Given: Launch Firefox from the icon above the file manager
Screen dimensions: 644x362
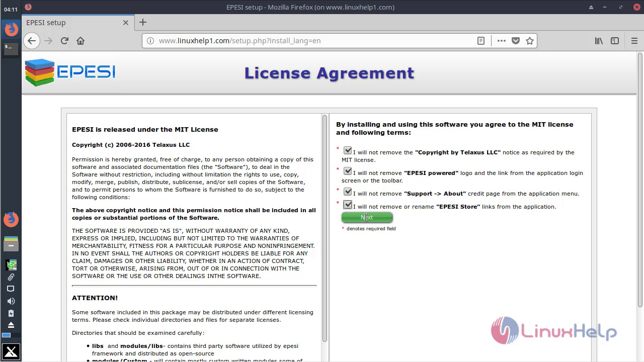Looking at the screenshot, I should coord(11,219).
